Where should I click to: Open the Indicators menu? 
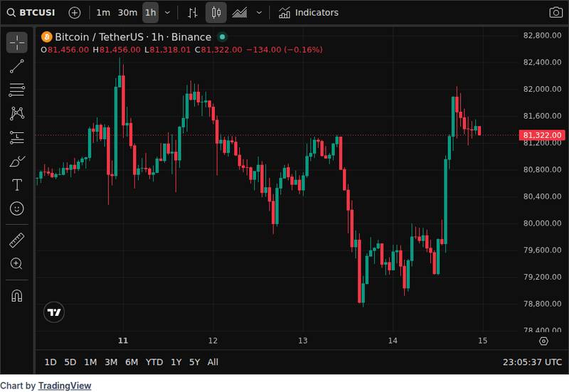click(309, 13)
